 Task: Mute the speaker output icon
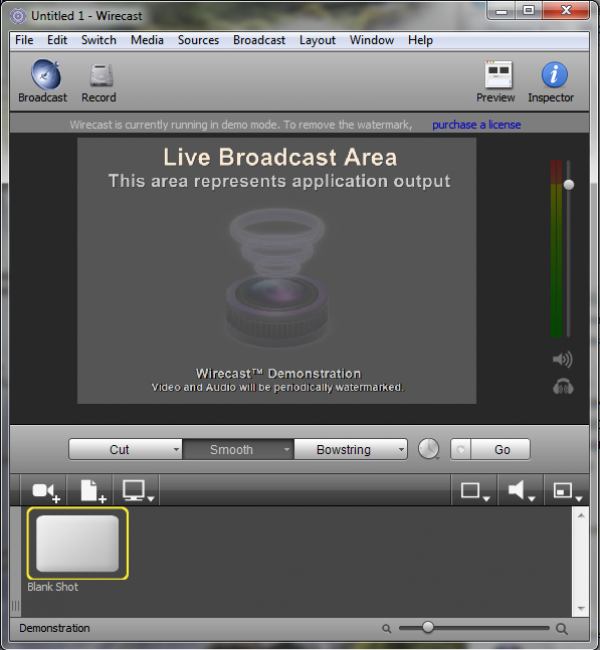(562, 359)
